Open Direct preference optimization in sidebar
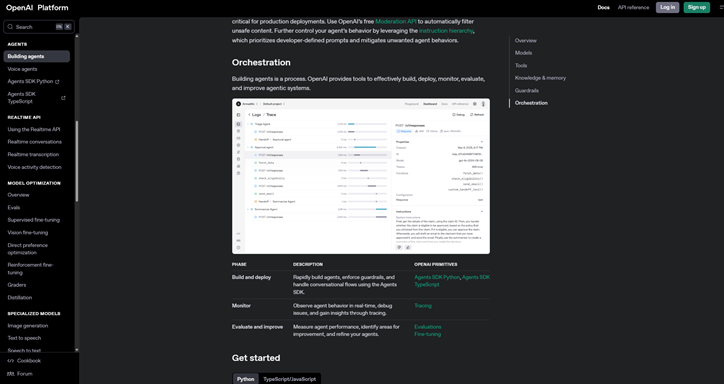 point(27,249)
